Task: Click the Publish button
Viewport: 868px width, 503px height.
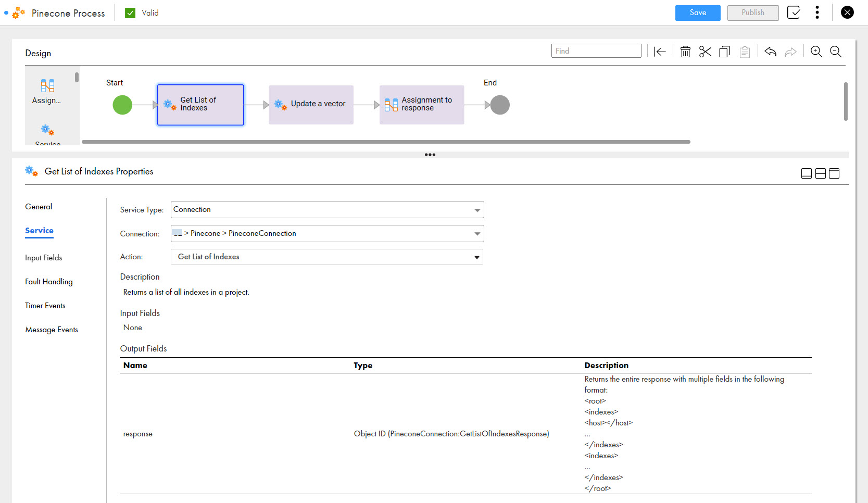Action: tap(753, 13)
